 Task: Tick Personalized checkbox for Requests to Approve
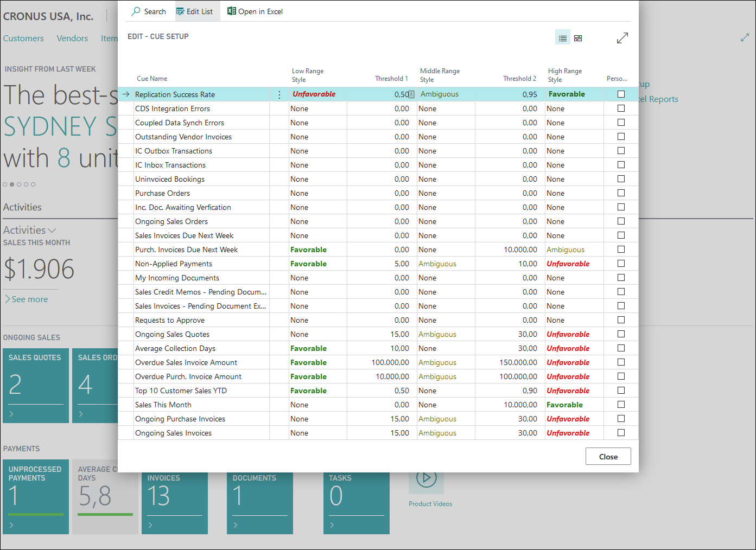[621, 320]
